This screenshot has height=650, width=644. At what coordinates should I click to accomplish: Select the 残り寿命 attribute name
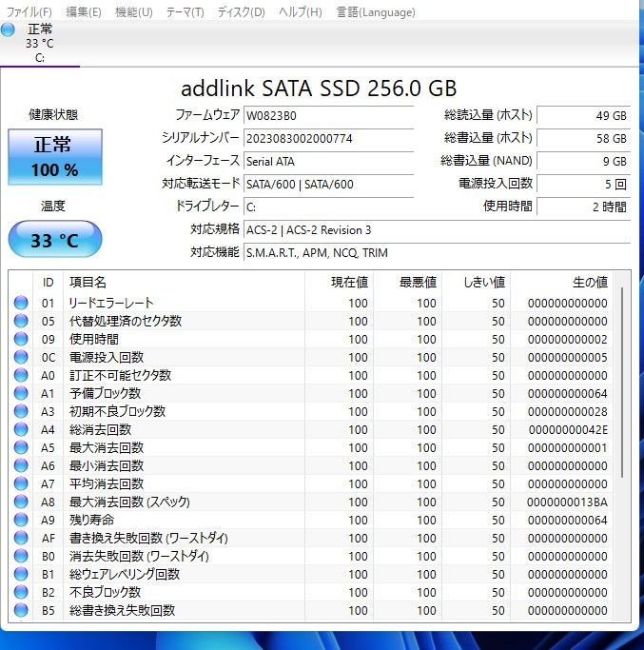coord(91,520)
